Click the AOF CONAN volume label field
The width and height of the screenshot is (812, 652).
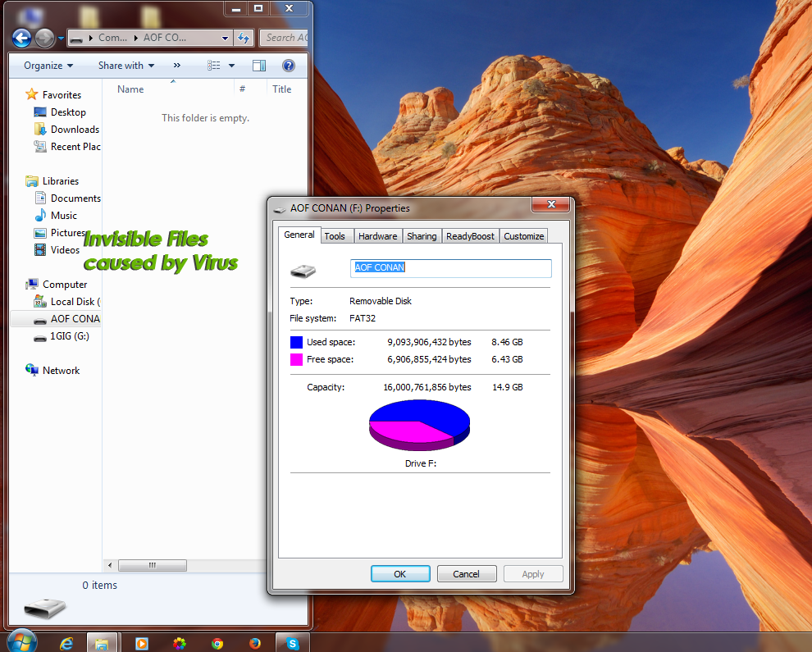click(450, 268)
